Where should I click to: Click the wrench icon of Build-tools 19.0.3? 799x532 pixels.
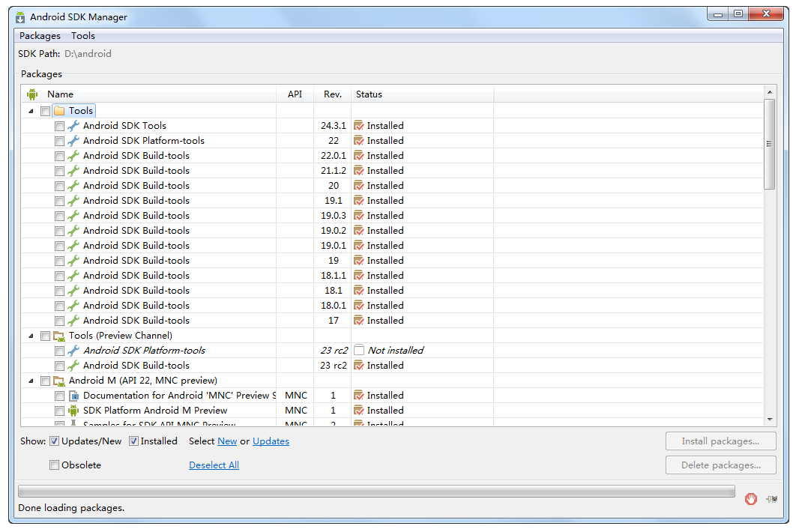point(73,216)
